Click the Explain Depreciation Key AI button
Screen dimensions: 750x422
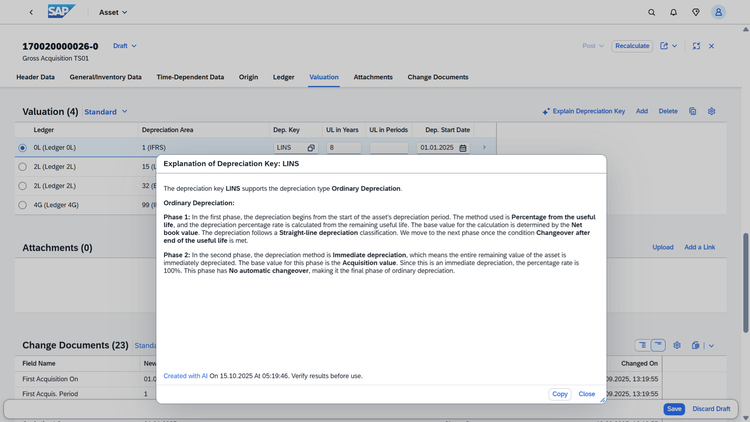tap(584, 111)
